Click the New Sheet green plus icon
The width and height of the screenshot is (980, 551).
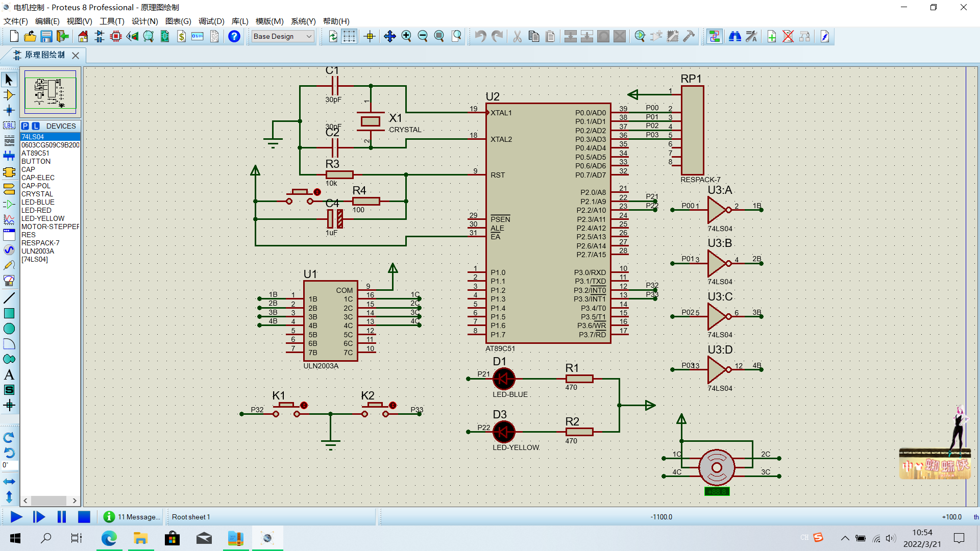[x=772, y=36]
